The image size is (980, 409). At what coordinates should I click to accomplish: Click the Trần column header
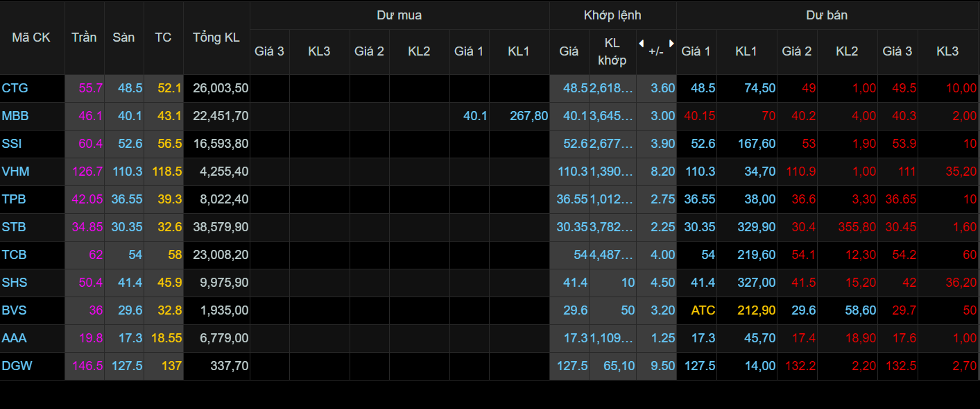84,37
